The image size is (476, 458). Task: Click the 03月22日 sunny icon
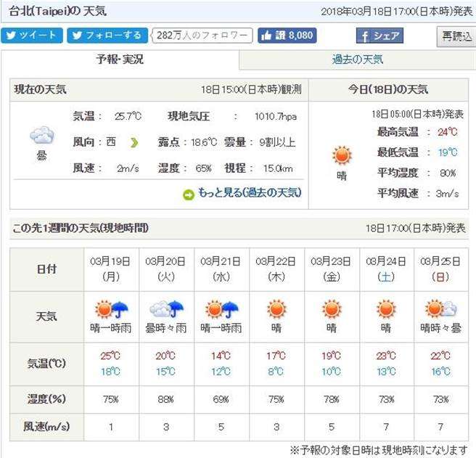[x=276, y=310]
